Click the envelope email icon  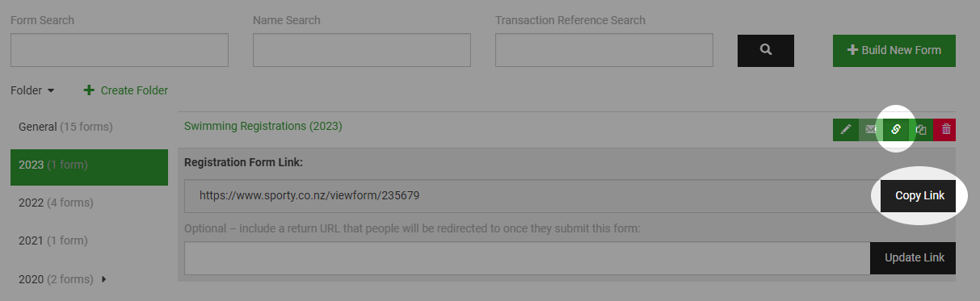click(870, 129)
